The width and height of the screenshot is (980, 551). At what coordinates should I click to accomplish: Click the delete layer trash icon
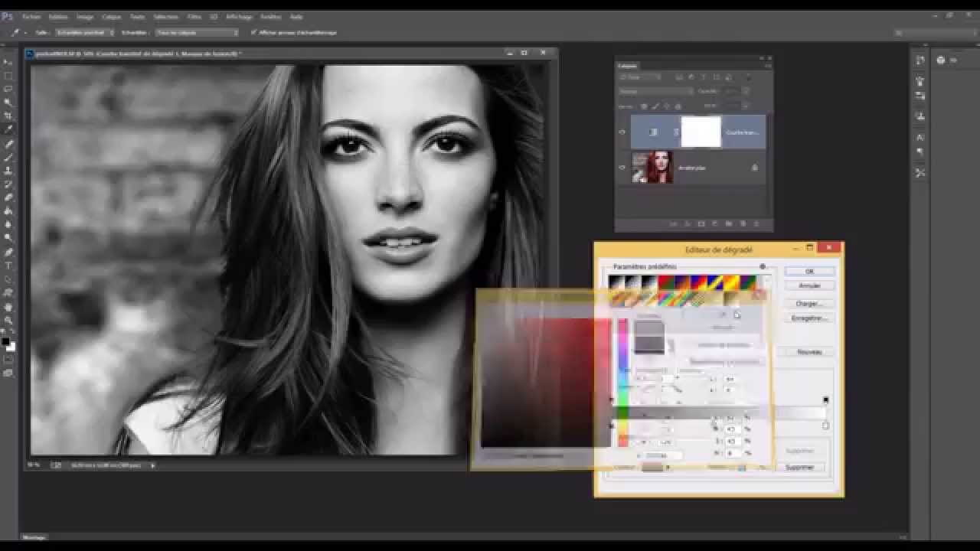pos(755,224)
